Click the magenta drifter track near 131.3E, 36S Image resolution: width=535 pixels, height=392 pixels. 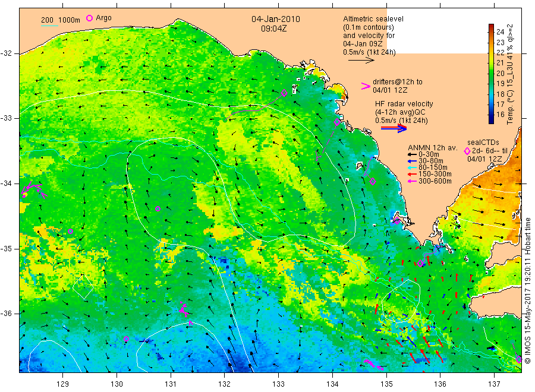click(184, 310)
